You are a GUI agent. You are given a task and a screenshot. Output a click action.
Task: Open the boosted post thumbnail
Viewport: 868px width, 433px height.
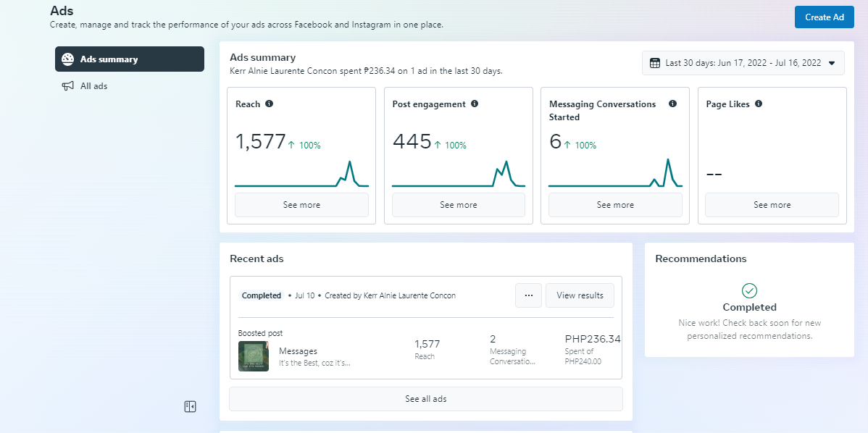tap(254, 356)
